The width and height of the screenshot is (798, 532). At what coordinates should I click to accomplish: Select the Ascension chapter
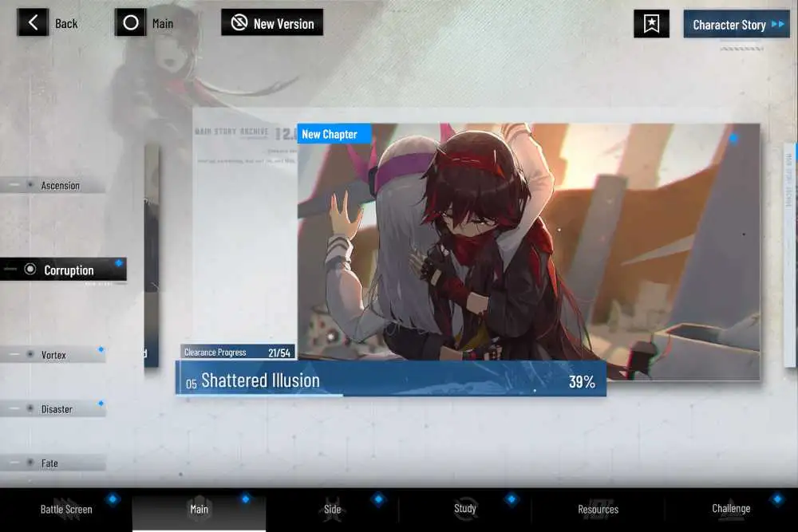point(53,185)
